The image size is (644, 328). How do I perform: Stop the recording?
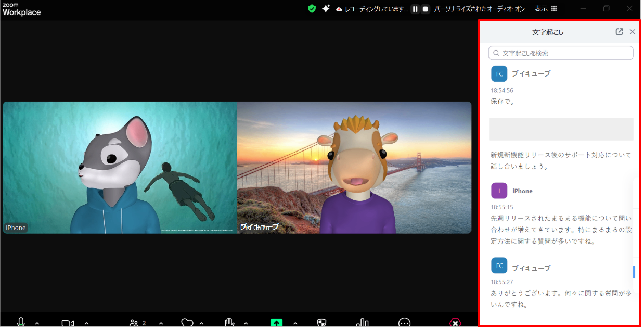(x=426, y=8)
